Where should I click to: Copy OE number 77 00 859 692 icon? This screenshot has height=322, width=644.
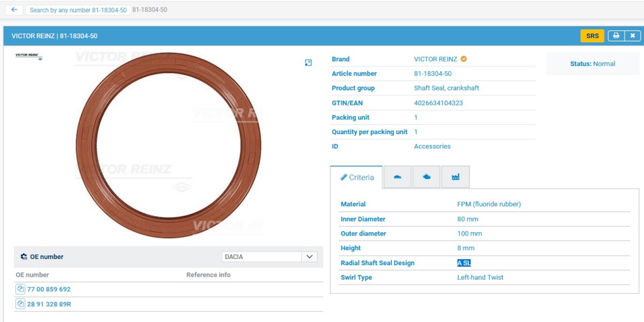click(21, 289)
